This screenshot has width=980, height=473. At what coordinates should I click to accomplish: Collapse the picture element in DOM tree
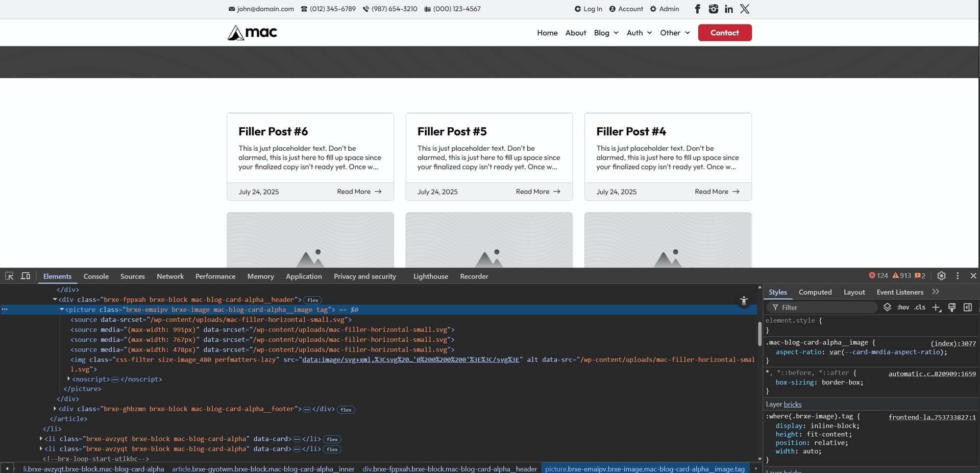click(x=61, y=310)
